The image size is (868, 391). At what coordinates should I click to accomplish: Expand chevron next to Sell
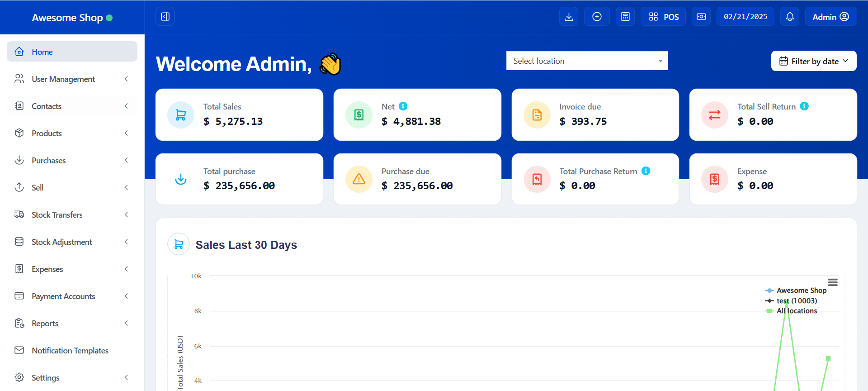[126, 187]
